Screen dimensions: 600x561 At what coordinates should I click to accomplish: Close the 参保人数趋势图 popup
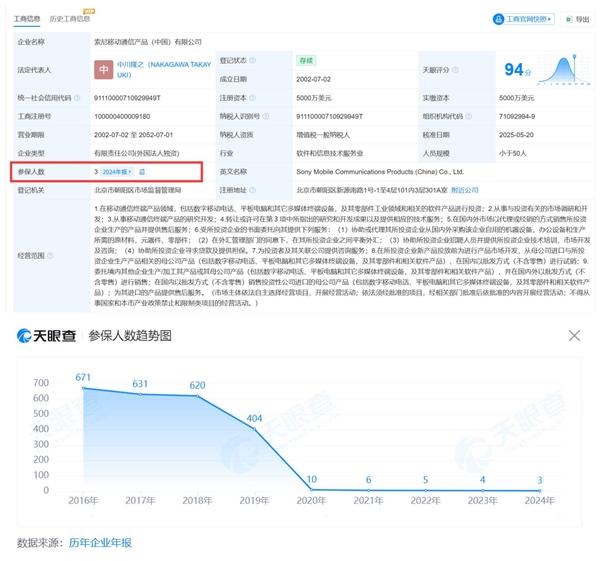point(574,336)
